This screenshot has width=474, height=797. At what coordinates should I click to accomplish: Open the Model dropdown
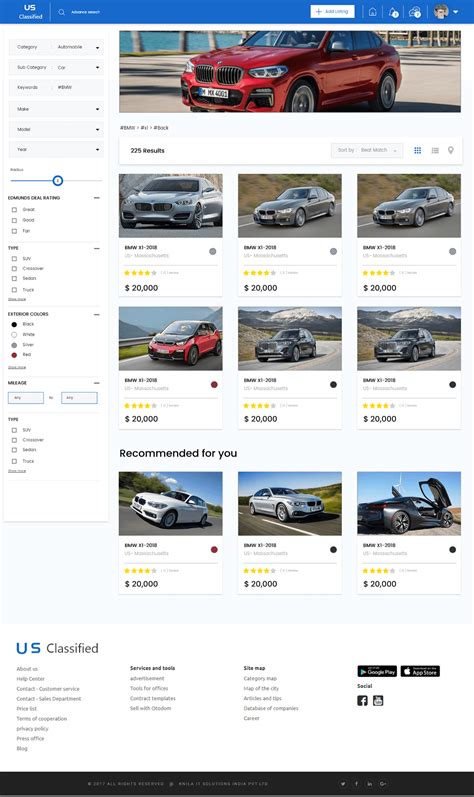pos(56,129)
